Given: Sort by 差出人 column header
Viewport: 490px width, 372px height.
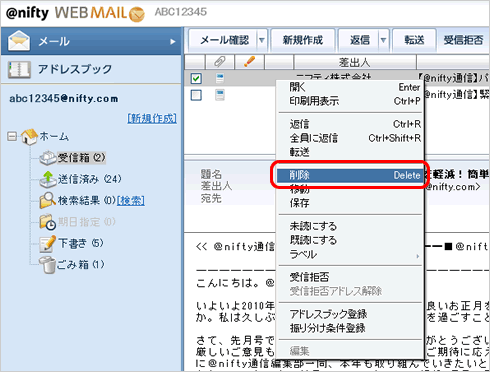Looking at the screenshot, I should (x=355, y=62).
